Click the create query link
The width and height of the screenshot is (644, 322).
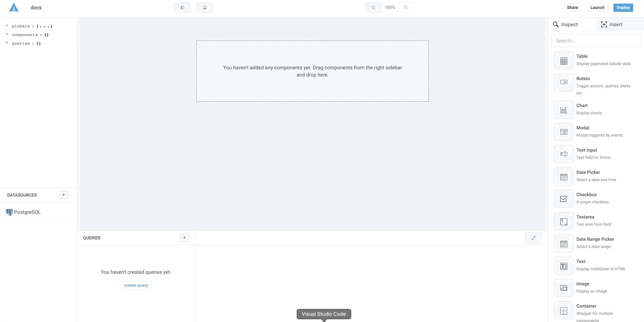pyautogui.click(x=136, y=285)
